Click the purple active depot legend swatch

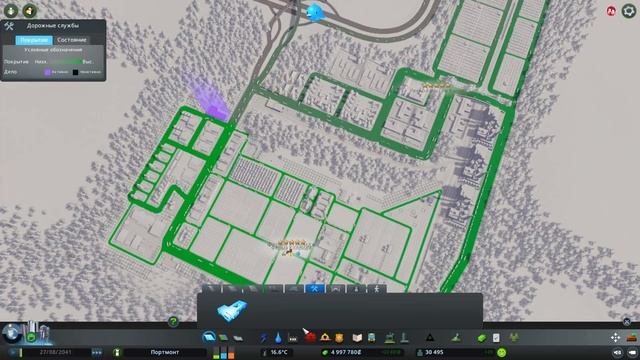click(x=47, y=72)
